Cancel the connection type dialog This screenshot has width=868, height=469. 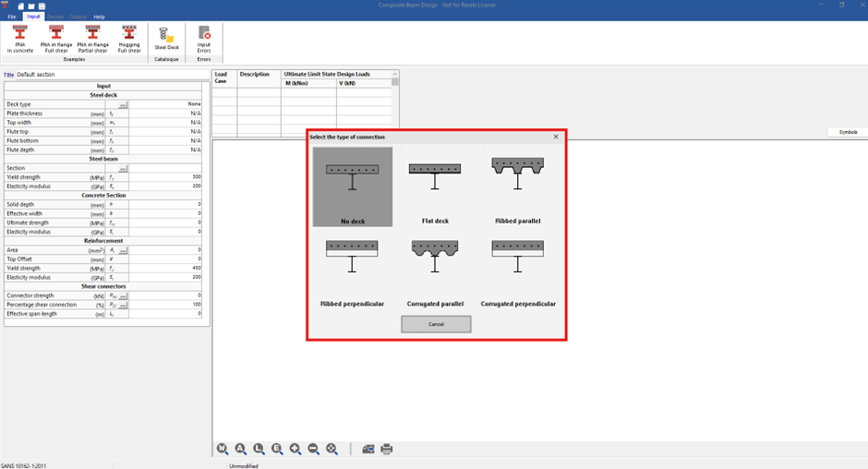pos(436,324)
